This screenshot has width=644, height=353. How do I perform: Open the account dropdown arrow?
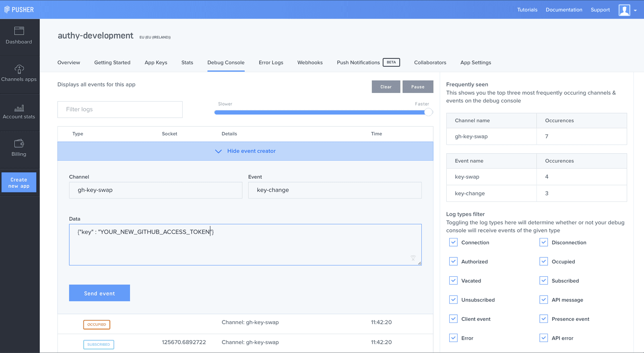(635, 10)
